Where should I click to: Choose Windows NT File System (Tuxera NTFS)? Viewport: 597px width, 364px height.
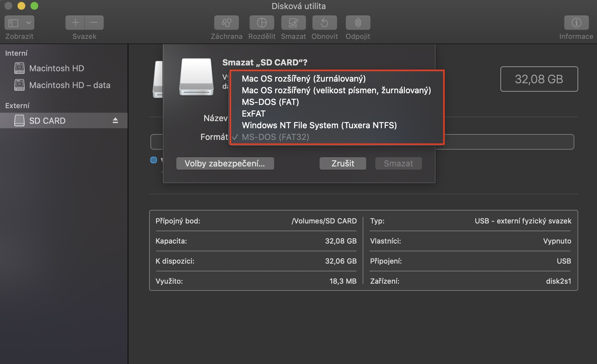coord(336,125)
